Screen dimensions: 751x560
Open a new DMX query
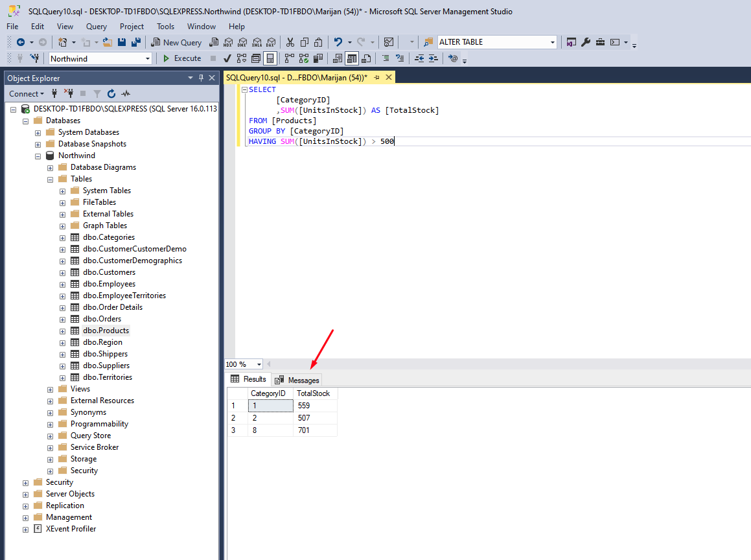(x=242, y=42)
